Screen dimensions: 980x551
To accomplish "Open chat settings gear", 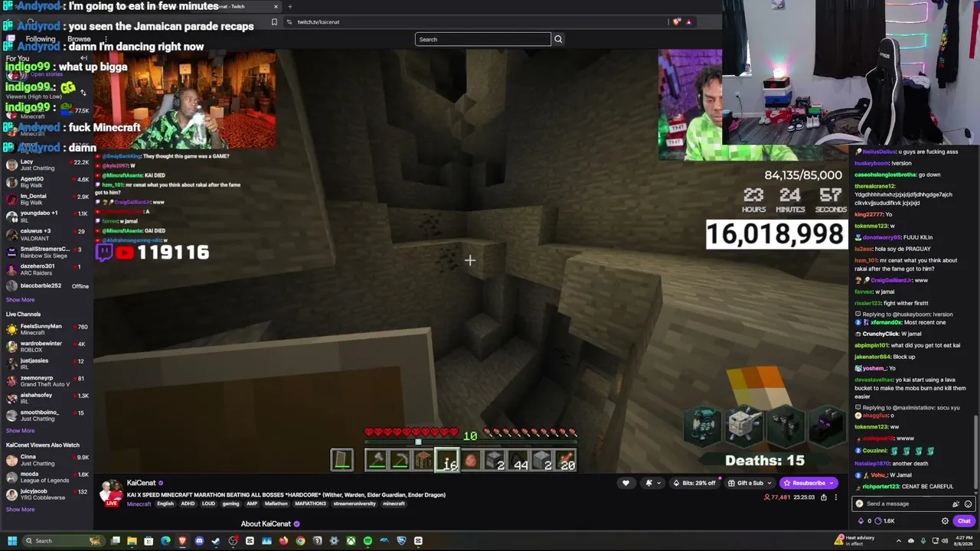I will tap(945, 521).
